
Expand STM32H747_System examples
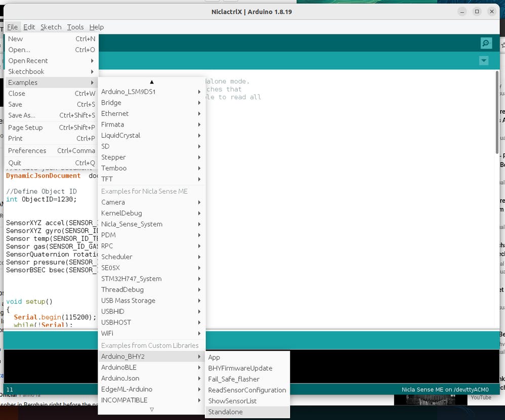[x=151, y=279]
